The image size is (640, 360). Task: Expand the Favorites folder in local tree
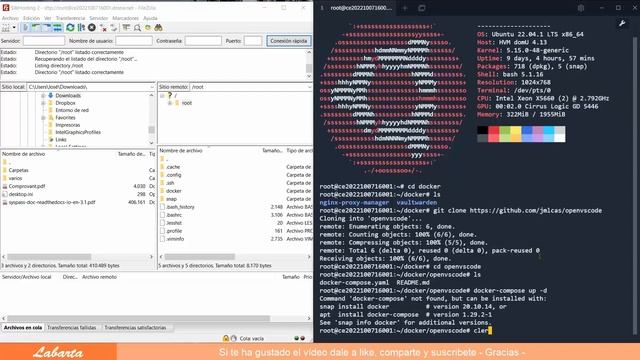pyautogui.click(x=43, y=118)
